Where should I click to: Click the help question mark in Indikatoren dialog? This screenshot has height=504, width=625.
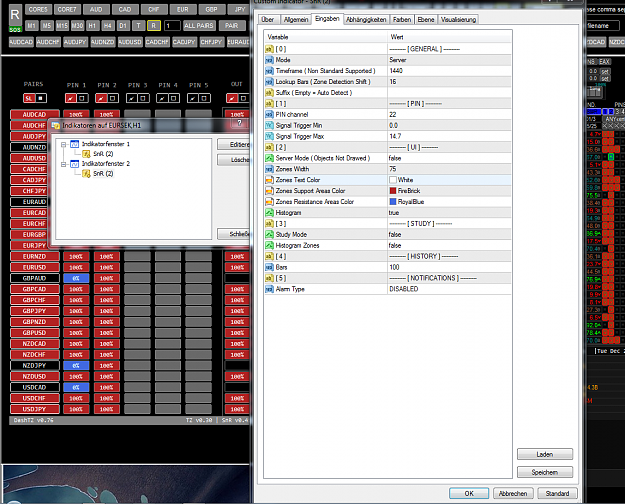click(239, 123)
